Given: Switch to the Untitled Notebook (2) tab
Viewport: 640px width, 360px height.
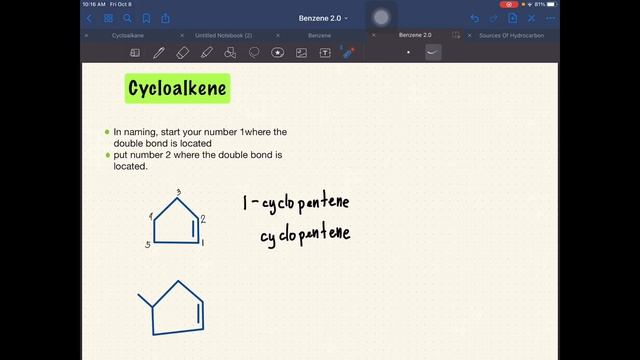Looking at the screenshot, I should (x=223, y=36).
